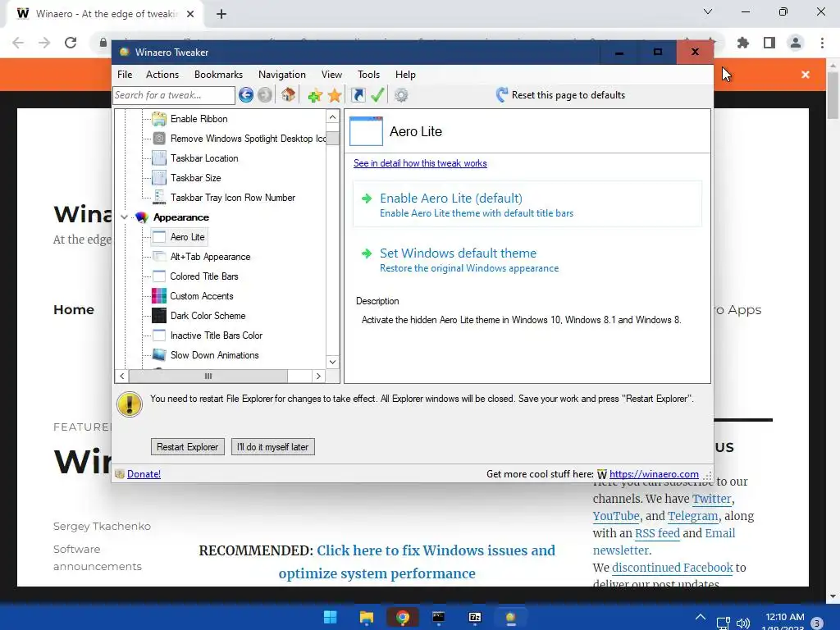The width and height of the screenshot is (840, 630).
Task: Open the Help menu
Action: click(405, 75)
